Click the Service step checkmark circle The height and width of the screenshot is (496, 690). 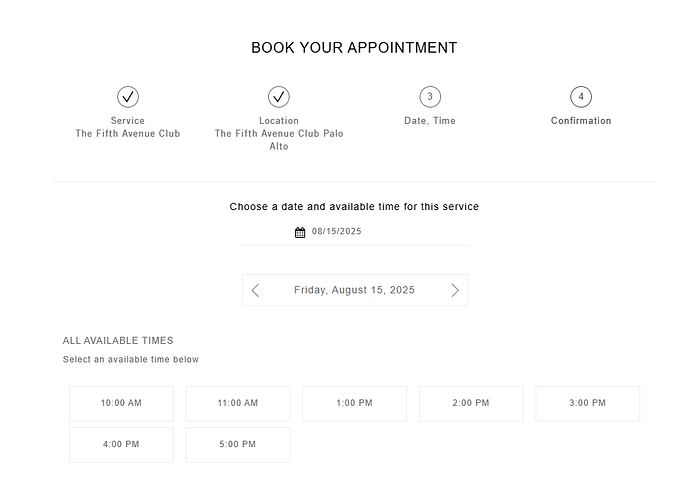pyautogui.click(x=128, y=97)
